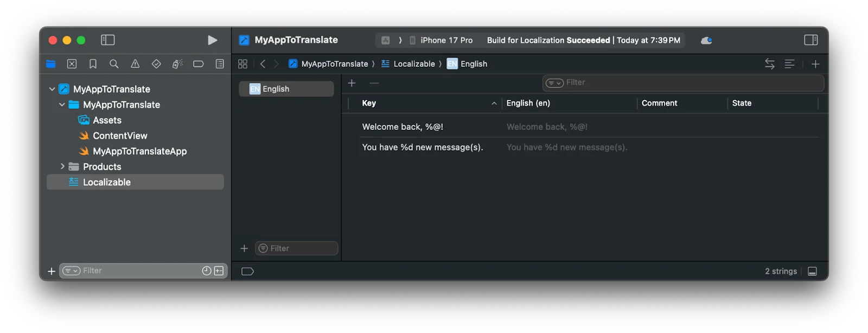Image resolution: width=868 pixels, height=333 pixels.
Task: Collapse the MyAppToTranslate project root
Action: pyautogui.click(x=52, y=89)
